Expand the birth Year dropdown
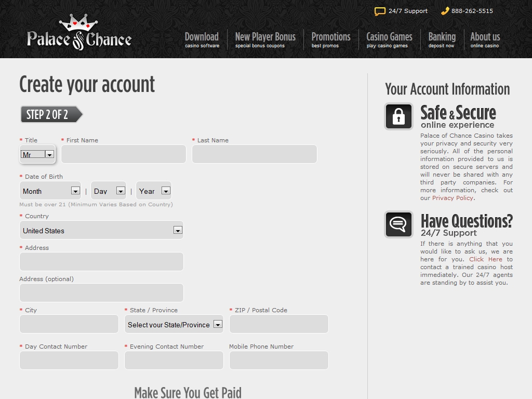The height and width of the screenshot is (399, 532). (154, 191)
